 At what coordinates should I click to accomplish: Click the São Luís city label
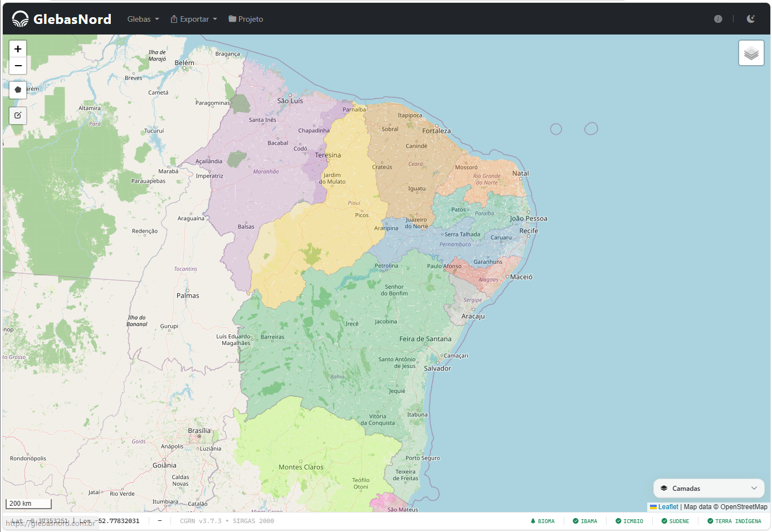[290, 101]
